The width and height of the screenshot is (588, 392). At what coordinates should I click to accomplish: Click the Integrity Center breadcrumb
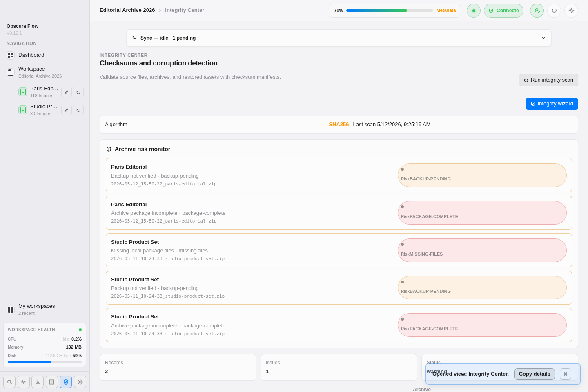coord(185,10)
